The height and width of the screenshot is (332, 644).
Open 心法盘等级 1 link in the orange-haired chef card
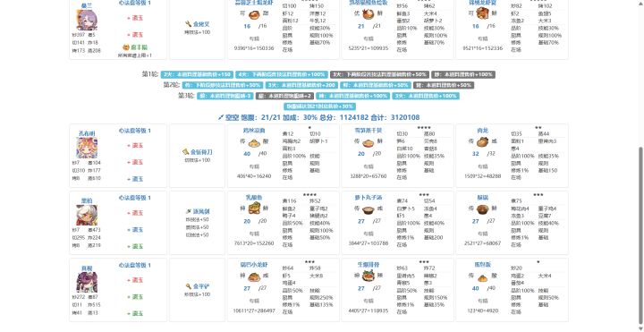tap(135, 131)
